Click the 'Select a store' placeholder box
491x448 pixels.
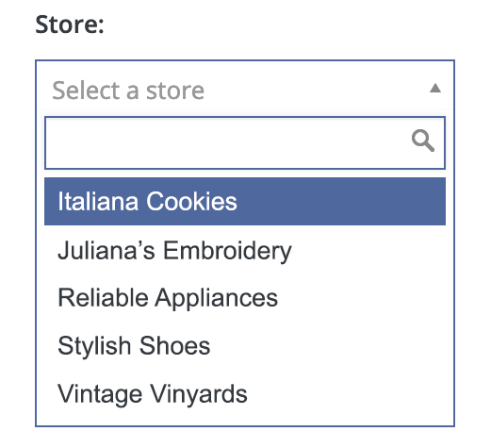[x=245, y=89]
